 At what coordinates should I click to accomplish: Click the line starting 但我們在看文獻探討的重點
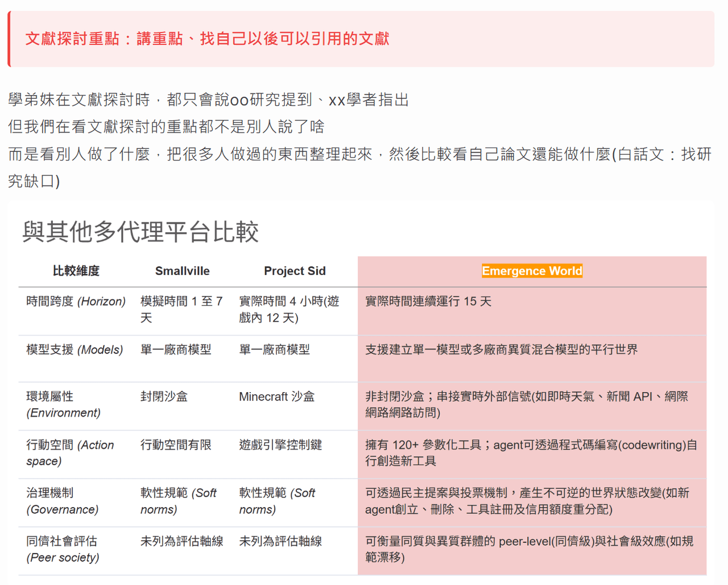[x=166, y=126]
